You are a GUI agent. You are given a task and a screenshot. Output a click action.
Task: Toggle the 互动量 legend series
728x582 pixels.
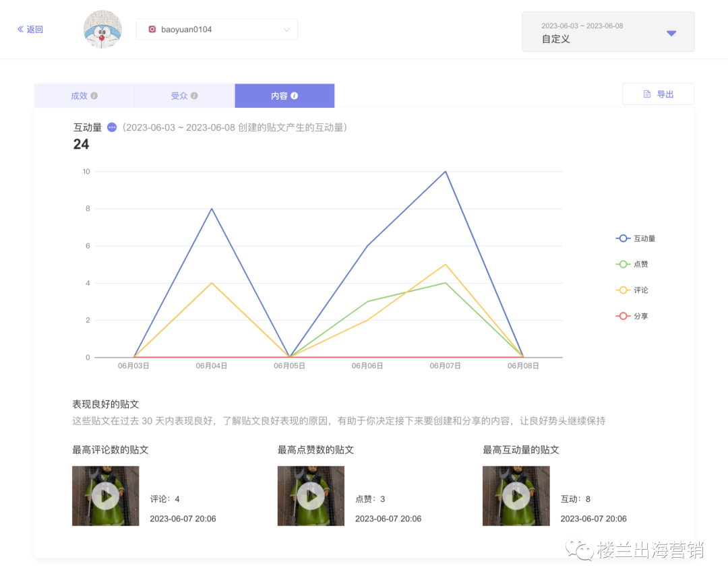[635, 238]
